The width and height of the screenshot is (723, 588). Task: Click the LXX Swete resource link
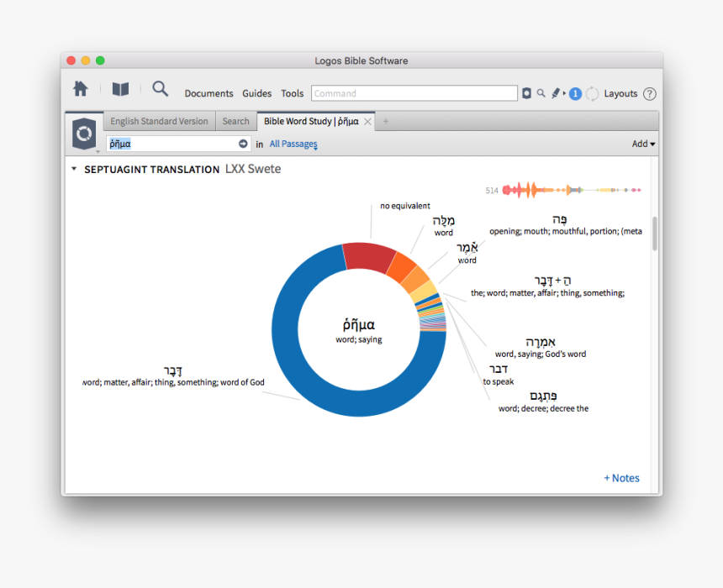pyautogui.click(x=253, y=169)
